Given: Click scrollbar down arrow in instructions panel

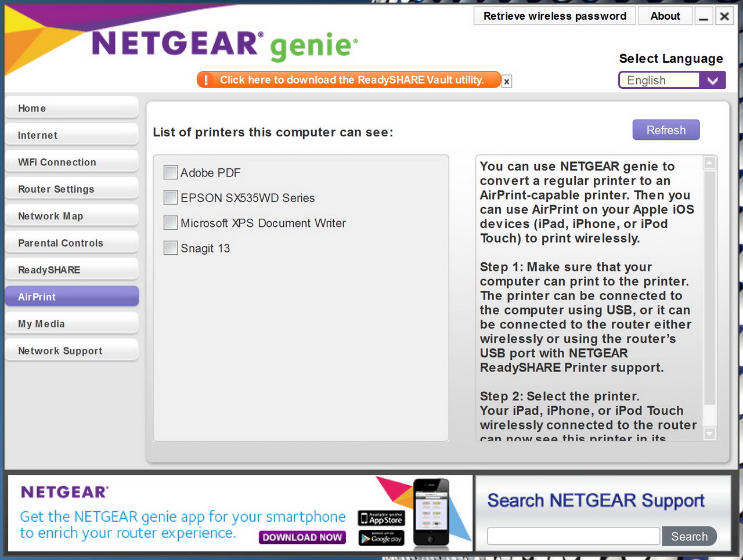Looking at the screenshot, I should 709,433.
